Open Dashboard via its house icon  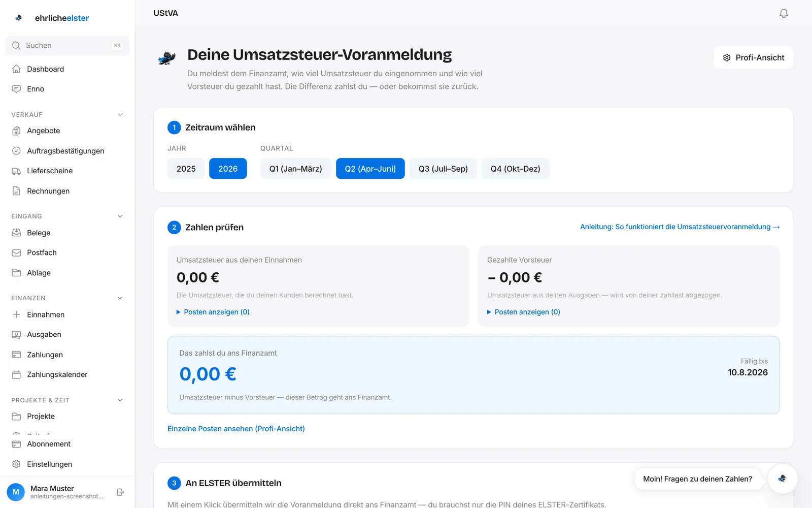click(x=16, y=69)
